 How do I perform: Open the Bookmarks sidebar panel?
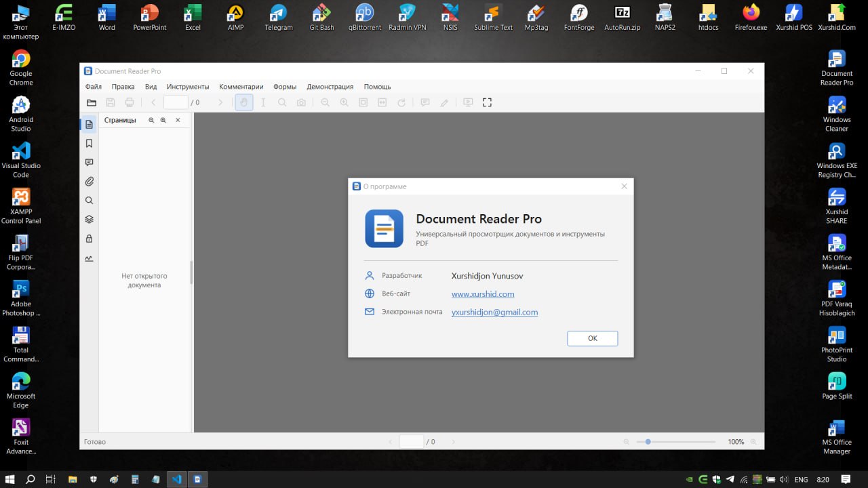[x=89, y=144]
